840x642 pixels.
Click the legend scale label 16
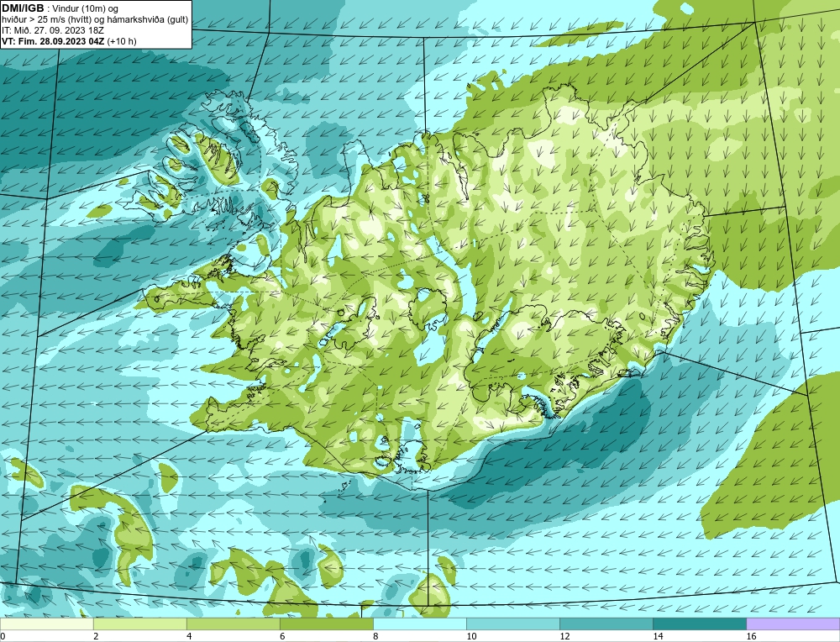[751, 636]
